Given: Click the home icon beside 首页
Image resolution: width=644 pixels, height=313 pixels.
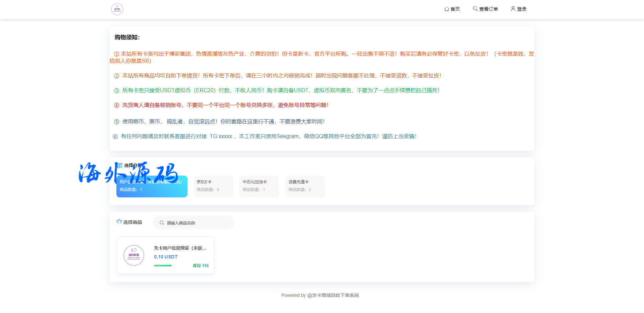Looking at the screenshot, I should point(446,9).
